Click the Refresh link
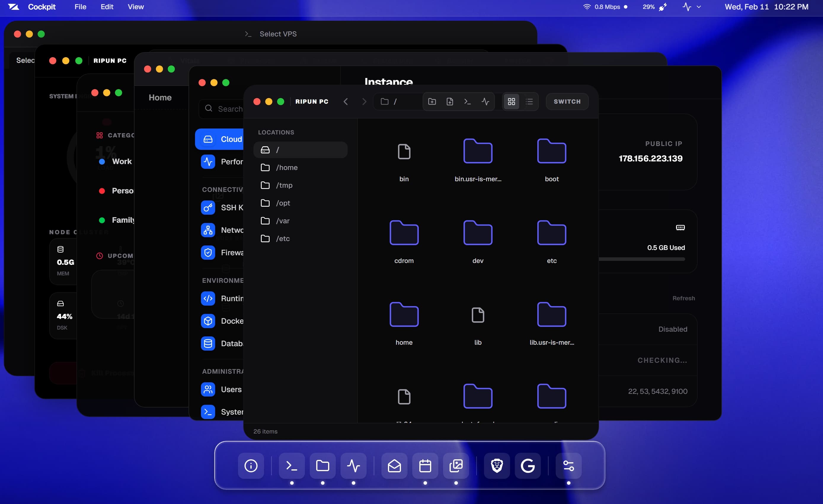 pos(683,298)
